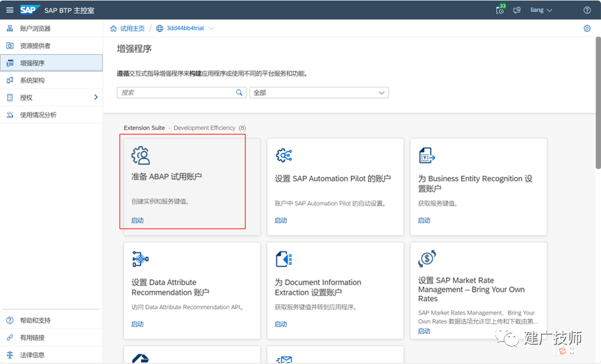601x364 pixels.
Task: Start Data Attribute Recommendation booster
Action: (x=137, y=324)
